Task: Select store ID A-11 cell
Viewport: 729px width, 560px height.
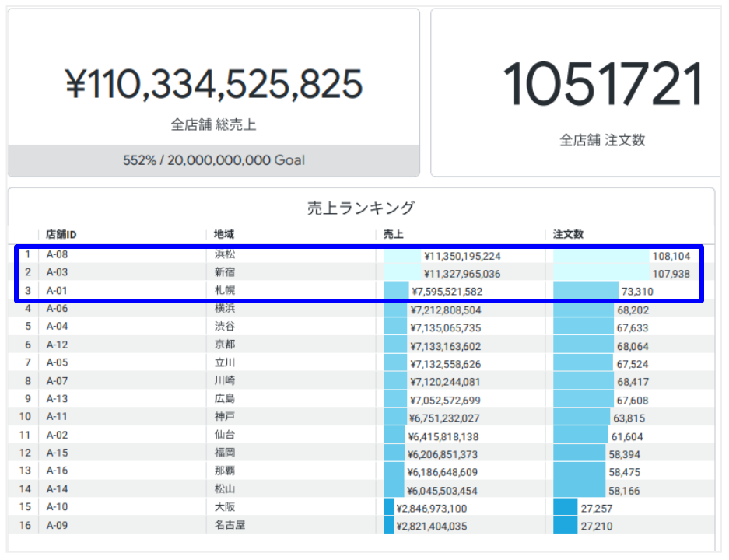Action: (58, 418)
